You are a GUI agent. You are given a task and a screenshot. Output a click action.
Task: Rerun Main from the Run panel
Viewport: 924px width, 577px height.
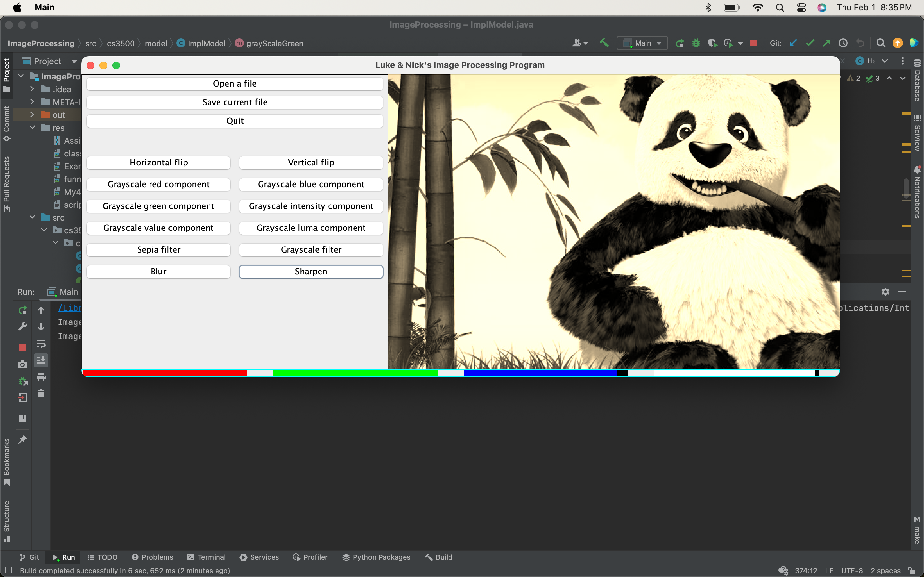(22, 310)
